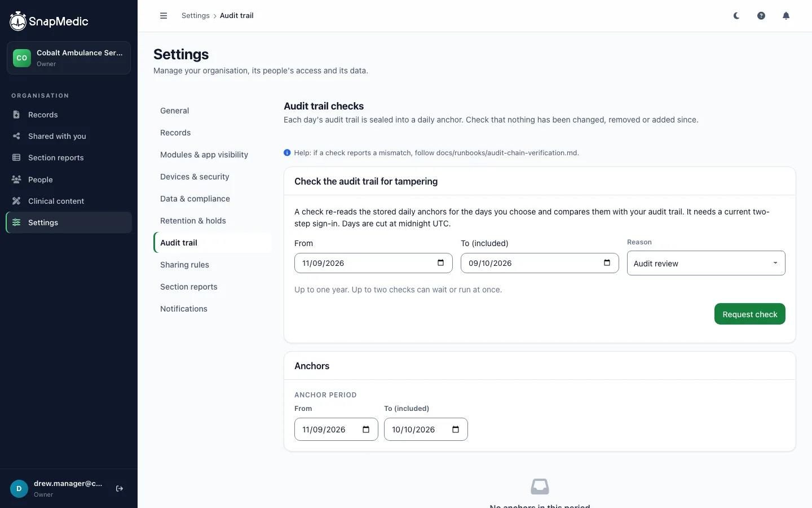
Task: Open the Cobalt Ambulance organisation switcher
Action: point(69,58)
